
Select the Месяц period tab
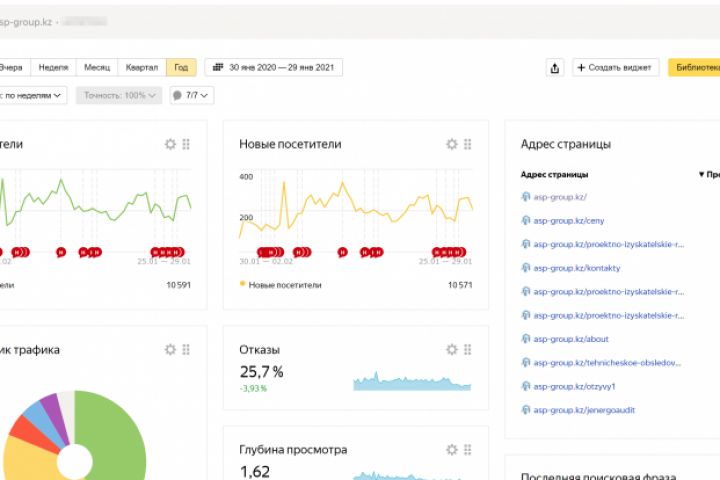point(97,68)
